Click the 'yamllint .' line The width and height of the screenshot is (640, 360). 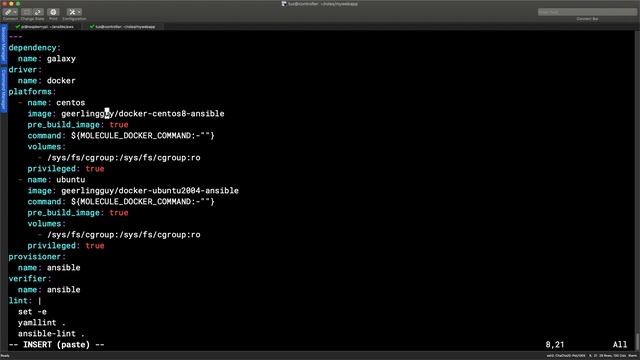pyautogui.click(x=42, y=323)
